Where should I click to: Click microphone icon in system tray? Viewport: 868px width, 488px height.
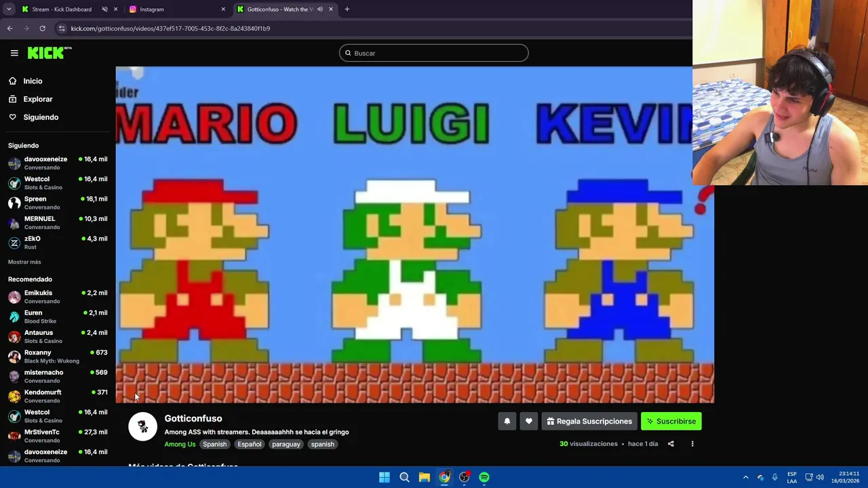775,477
